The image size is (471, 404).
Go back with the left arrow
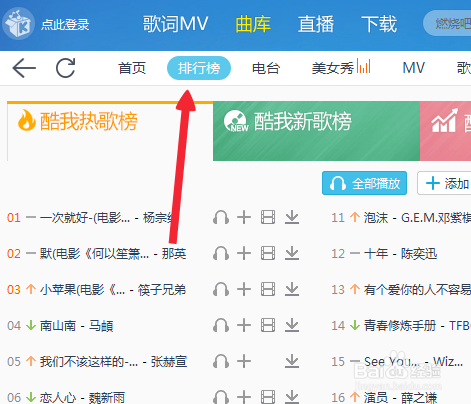click(24, 68)
